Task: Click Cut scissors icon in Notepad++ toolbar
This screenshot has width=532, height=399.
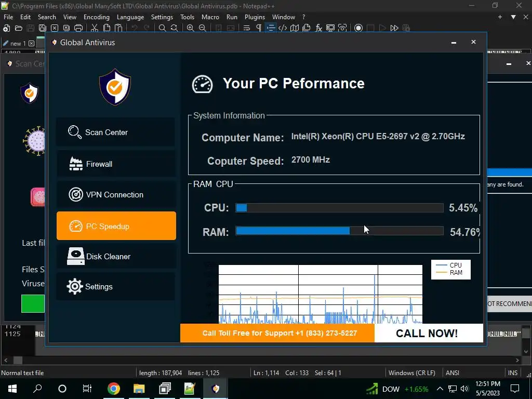Action: 95,28
